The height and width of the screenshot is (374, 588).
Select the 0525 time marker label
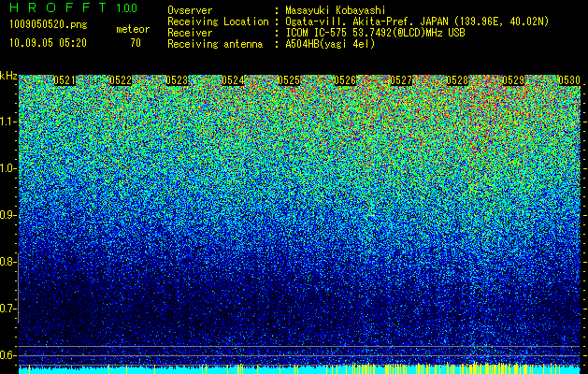point(289,80)
